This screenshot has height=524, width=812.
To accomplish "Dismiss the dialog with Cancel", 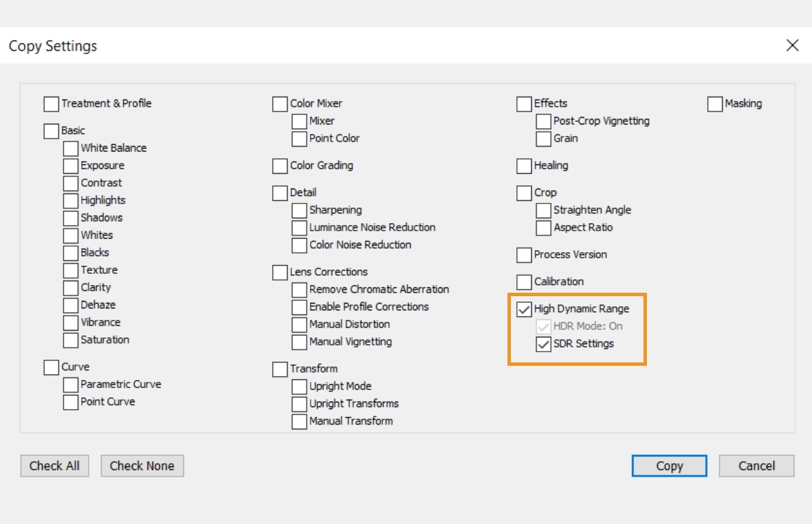I will tap(756, 466).
